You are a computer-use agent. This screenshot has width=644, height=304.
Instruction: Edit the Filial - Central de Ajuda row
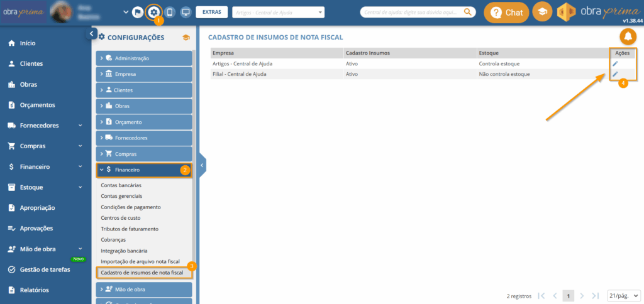(x=615, y=74)
